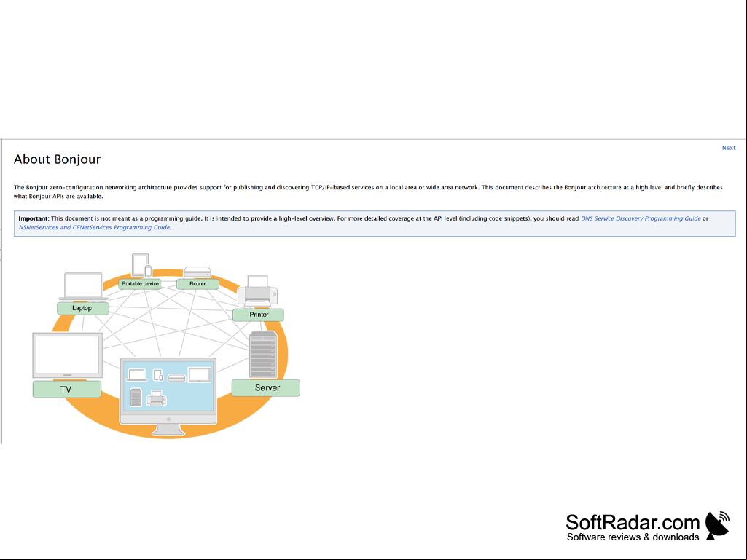747x560 pixels.
Task: Click the TV screen icon
Action: point(68,355)
